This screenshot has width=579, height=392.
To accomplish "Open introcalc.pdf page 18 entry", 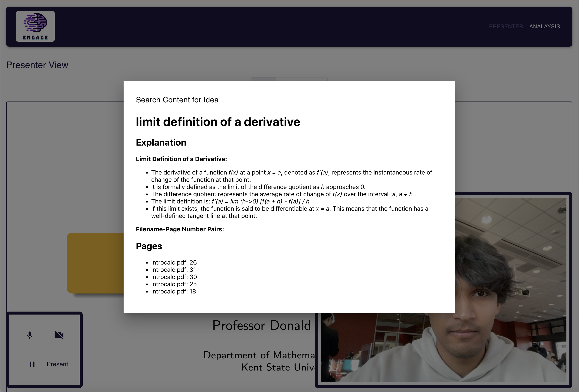I will pyautogui.click(x=173, y=291).
